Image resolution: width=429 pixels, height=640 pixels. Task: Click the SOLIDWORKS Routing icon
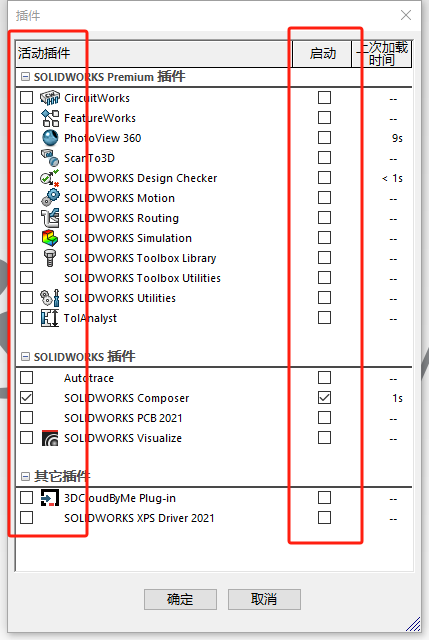pos(50,218)
